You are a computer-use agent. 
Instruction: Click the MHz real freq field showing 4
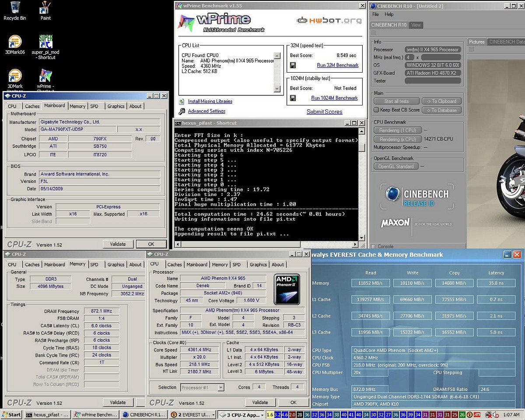(409, 57)
